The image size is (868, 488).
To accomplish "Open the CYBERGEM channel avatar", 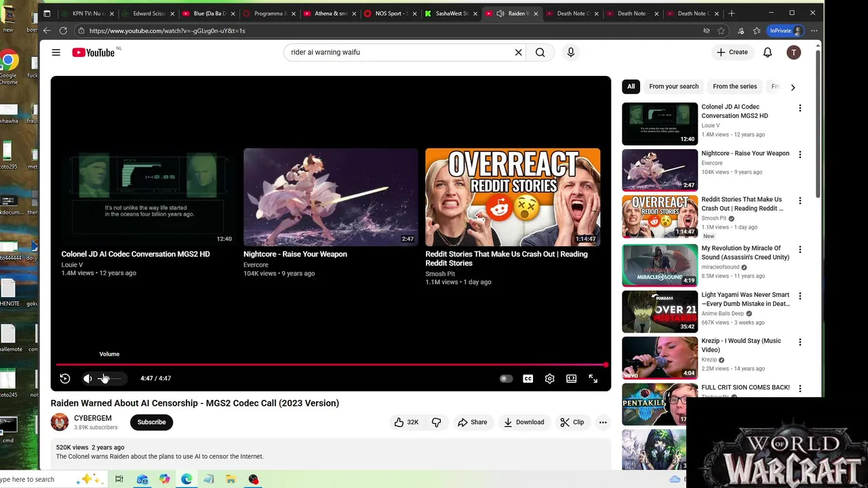I will click(60, 422).
